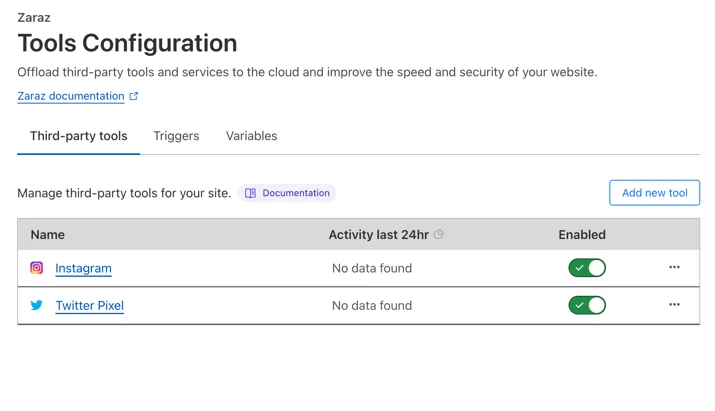Click the Twitter bird icon

click(x=36, y=305)
